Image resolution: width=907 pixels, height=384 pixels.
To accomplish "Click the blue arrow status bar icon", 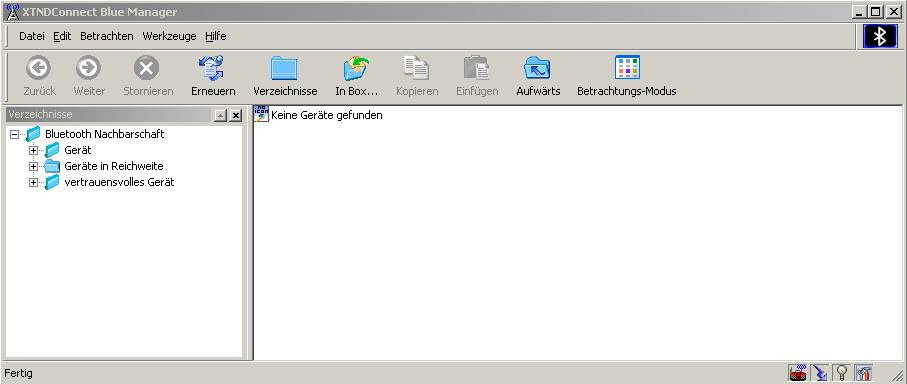I will (819, 372).
